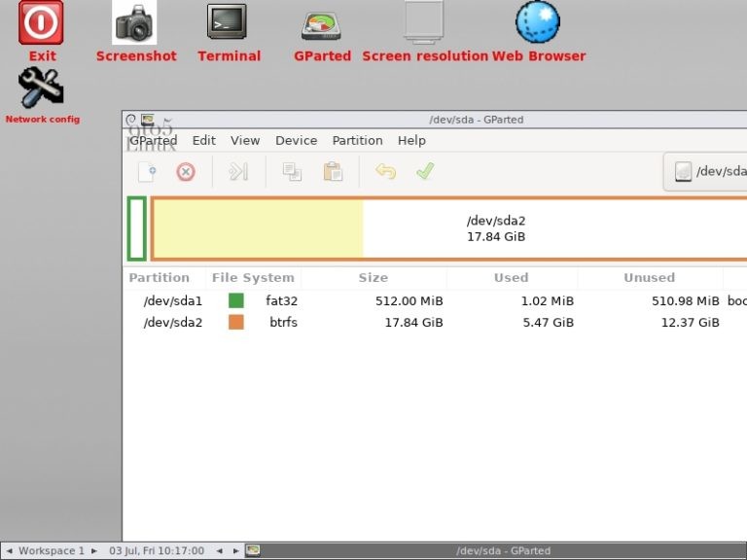Open the Device menu
747x560 pixels.
tap(297, 140)
